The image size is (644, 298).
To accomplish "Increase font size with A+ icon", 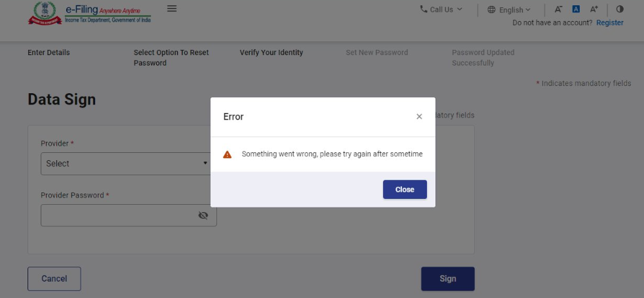I will tap(594, 9).
